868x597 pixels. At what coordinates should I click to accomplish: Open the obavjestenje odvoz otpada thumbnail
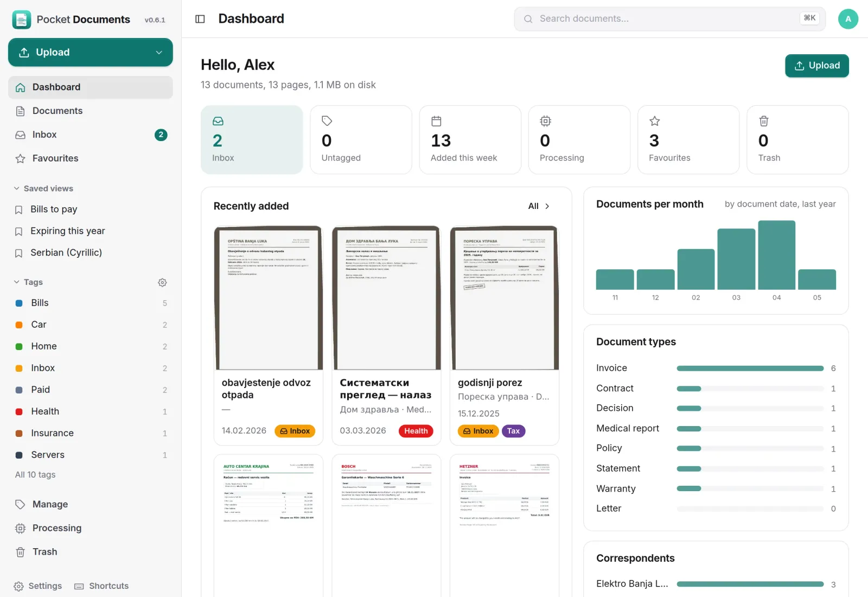(x=268, y=298)
